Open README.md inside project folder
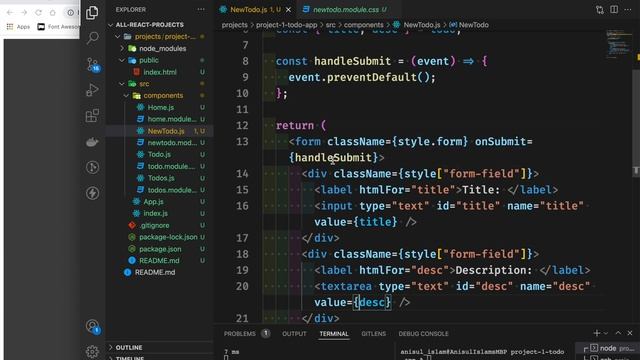The image size is (640, 360). pos(159,260)
